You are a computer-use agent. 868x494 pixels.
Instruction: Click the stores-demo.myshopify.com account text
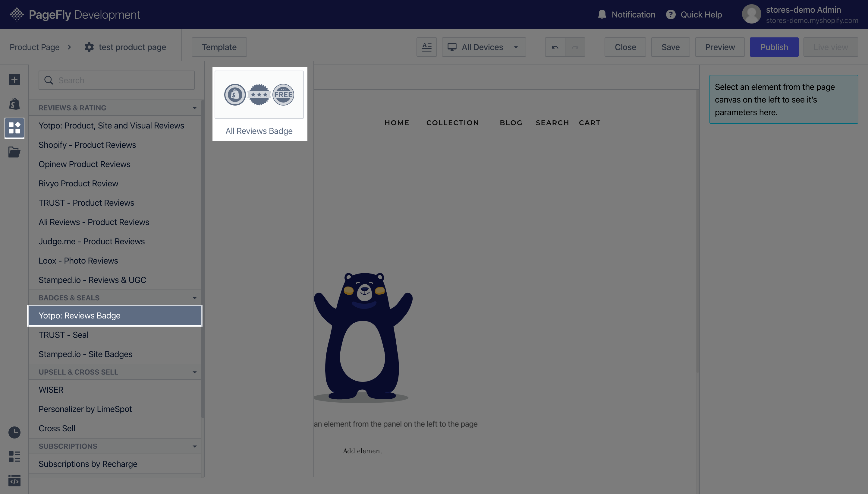click(812, 21)
